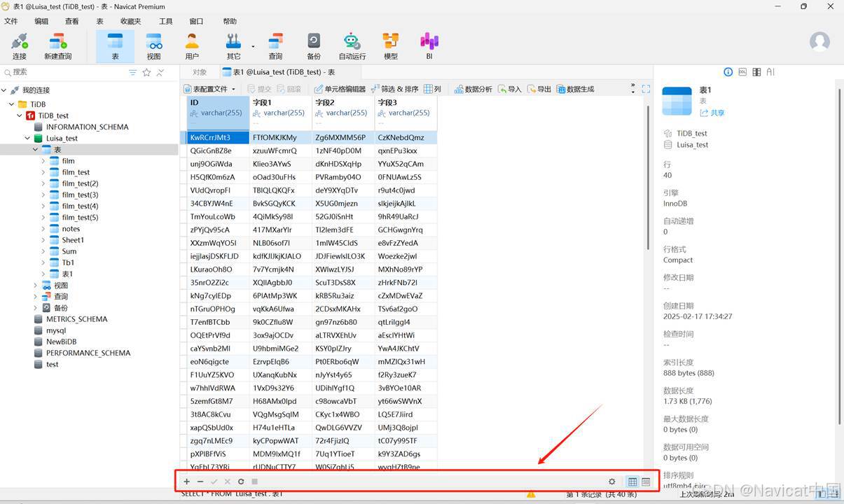Screen dimensions: 844x504
Task: Open the 查看 menu
Action: pos(72,21)
